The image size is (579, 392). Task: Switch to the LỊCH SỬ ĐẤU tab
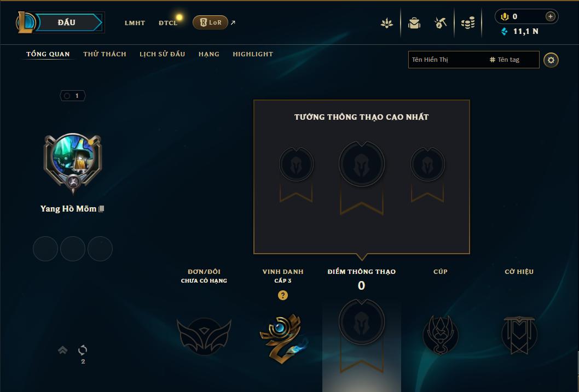point(162,54)
